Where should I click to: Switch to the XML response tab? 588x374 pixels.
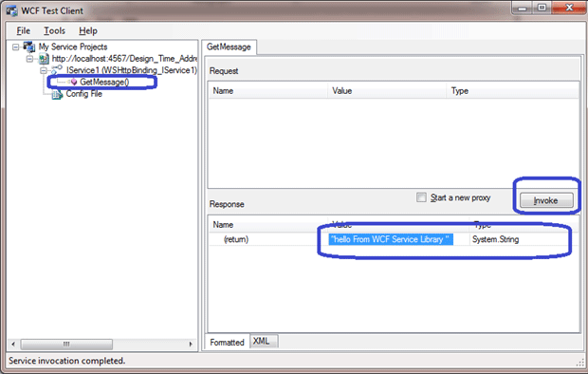pyautogui.click(x=264, y=341)
